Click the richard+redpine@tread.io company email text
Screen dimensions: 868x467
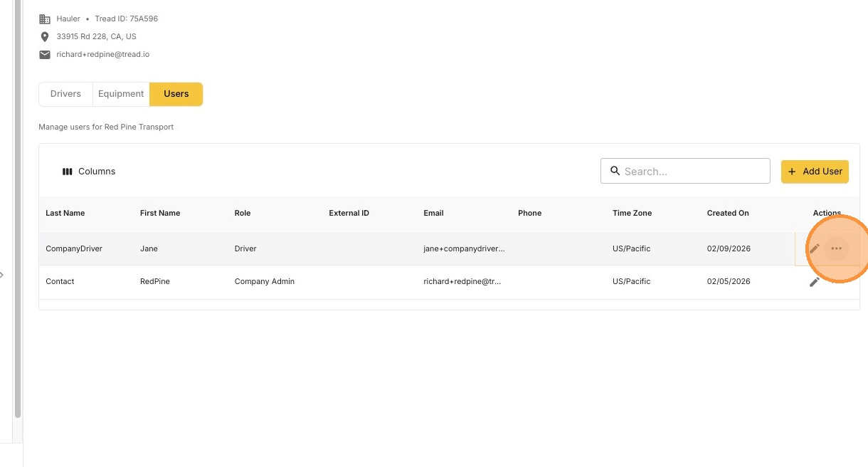pos(103,54)
